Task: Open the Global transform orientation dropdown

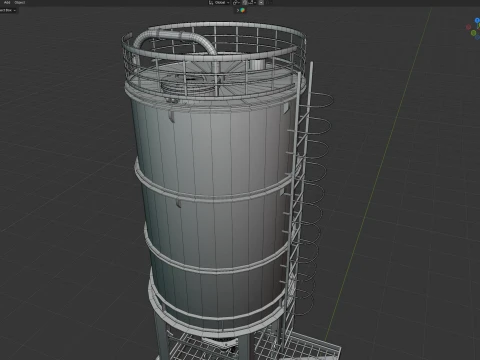Action: point(219,2)
